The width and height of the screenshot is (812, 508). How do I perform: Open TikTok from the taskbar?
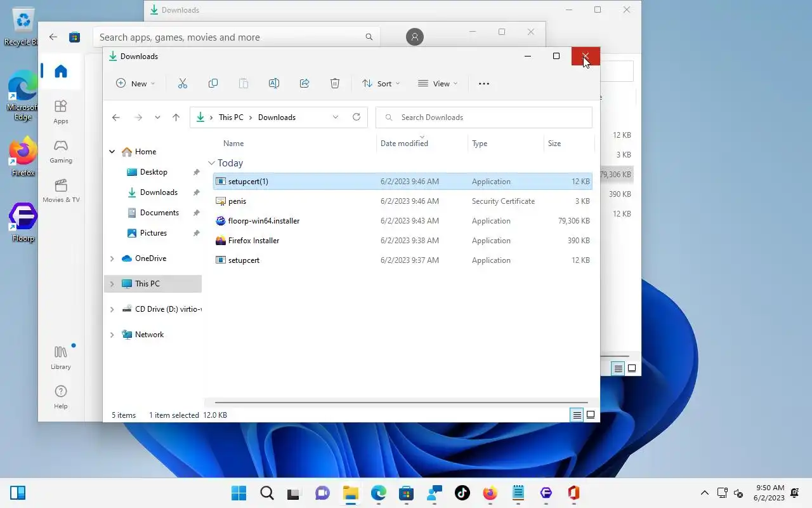click(x=462, y=493)
